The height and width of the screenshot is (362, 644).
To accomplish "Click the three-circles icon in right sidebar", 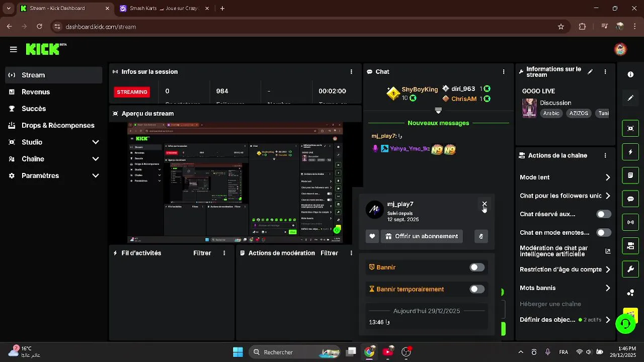I will tap(630, 293).
